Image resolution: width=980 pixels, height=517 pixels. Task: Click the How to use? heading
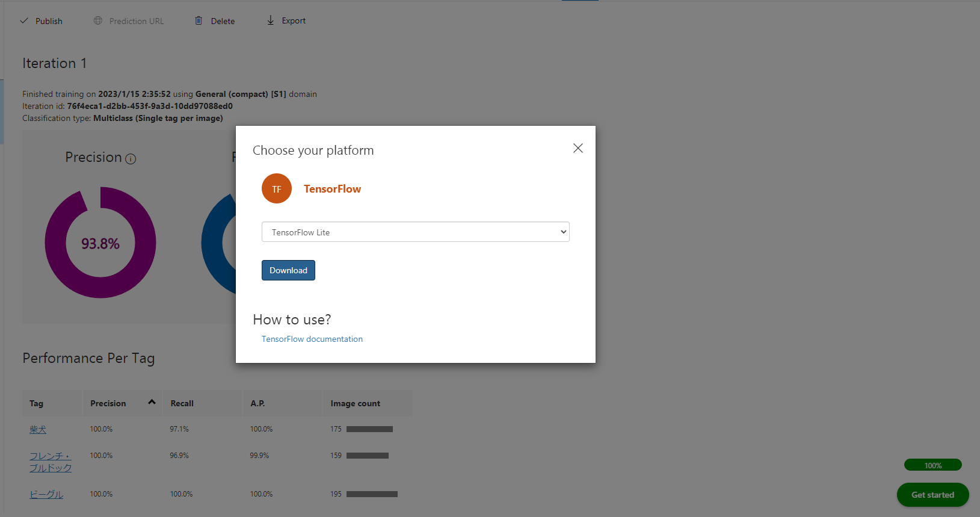tap(292, 320)
